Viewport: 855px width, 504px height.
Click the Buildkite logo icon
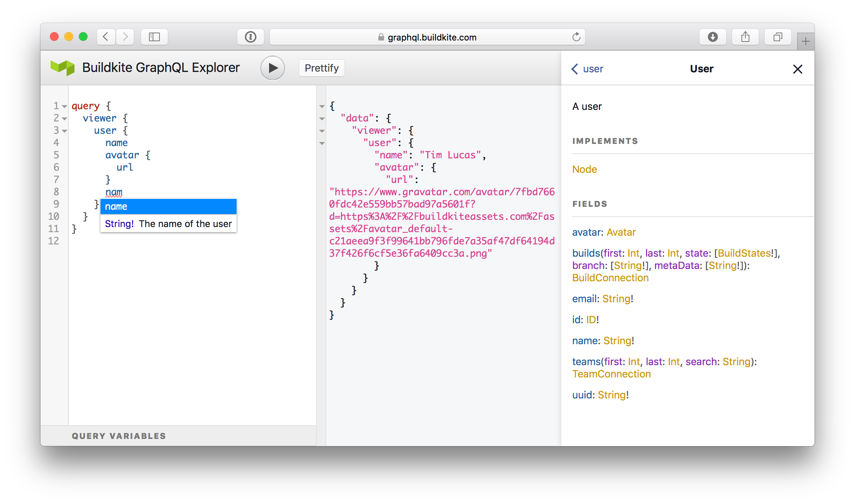pos(63,68)
